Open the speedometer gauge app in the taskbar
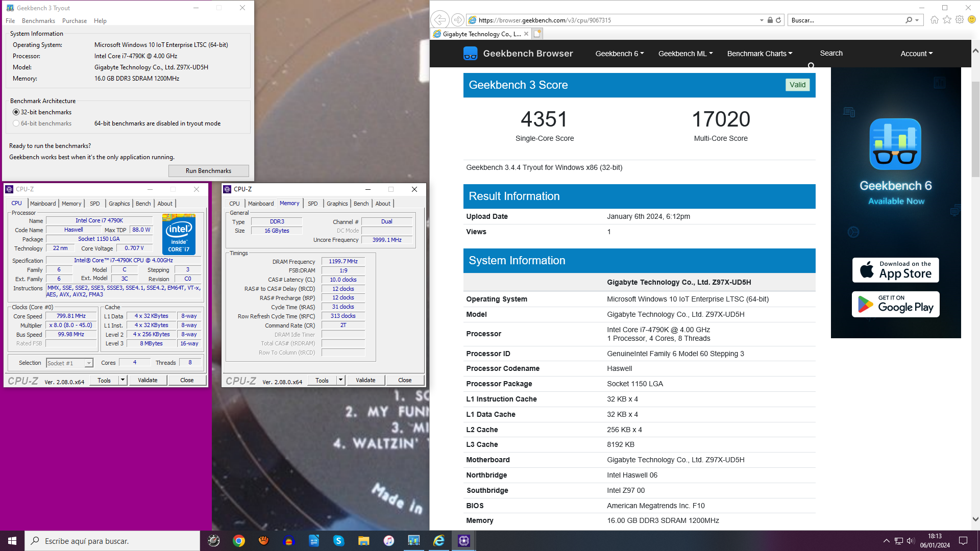This screenshot has height=551, width=980. point(213,541)
